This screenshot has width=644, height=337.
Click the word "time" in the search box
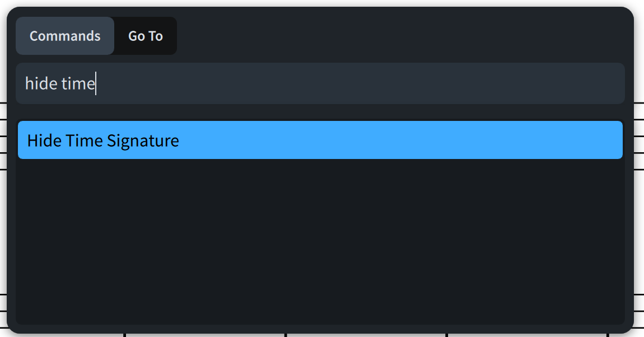(x=78, y=84)
